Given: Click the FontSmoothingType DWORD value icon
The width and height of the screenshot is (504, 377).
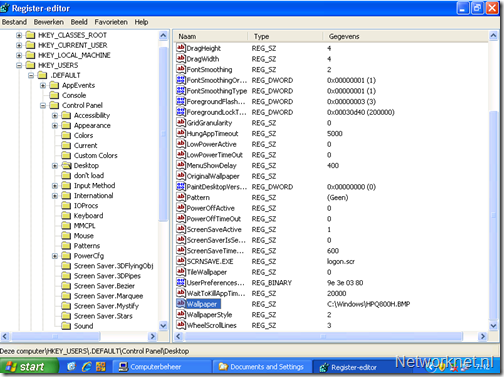Looking at the screenshot, I should tap(180, 91).
